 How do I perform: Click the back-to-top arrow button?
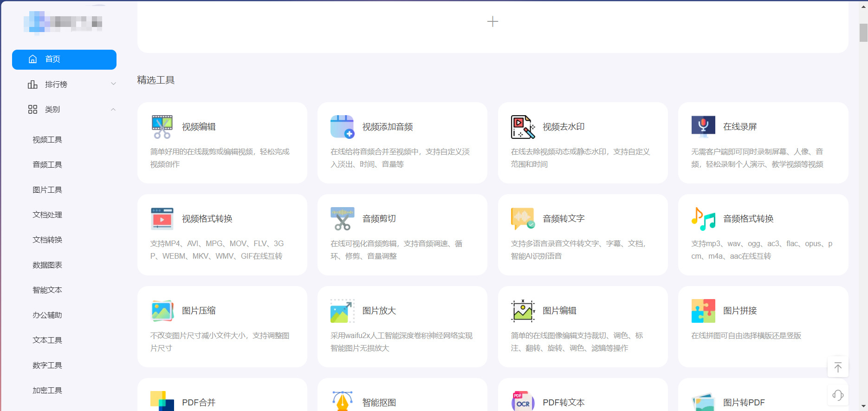pyautogui.click(x=838, y=367)
